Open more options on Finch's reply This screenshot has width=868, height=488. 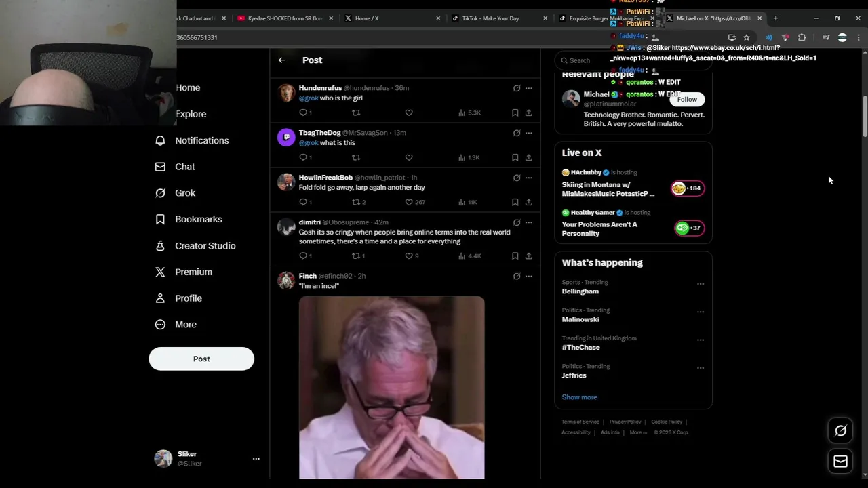(529, 276)
